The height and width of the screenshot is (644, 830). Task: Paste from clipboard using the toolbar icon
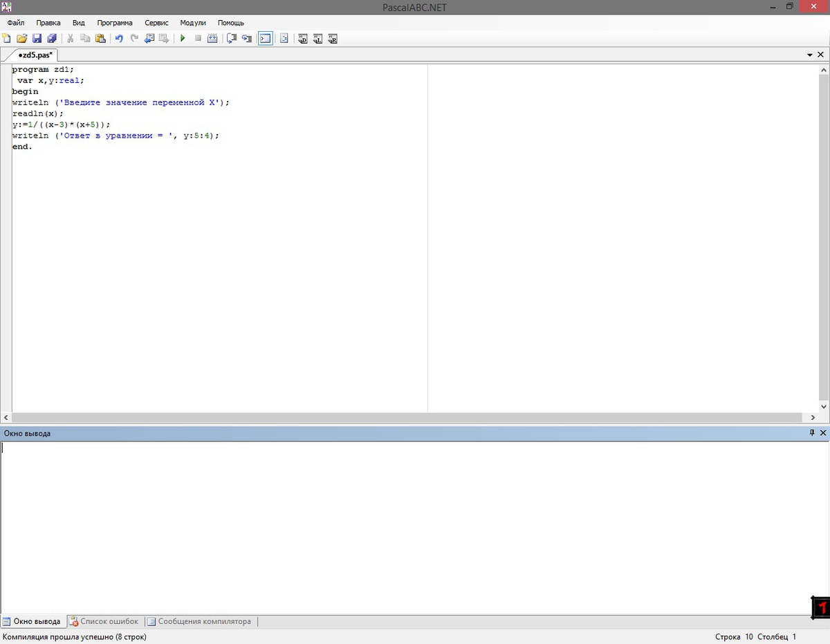click(x=100, y=39)
